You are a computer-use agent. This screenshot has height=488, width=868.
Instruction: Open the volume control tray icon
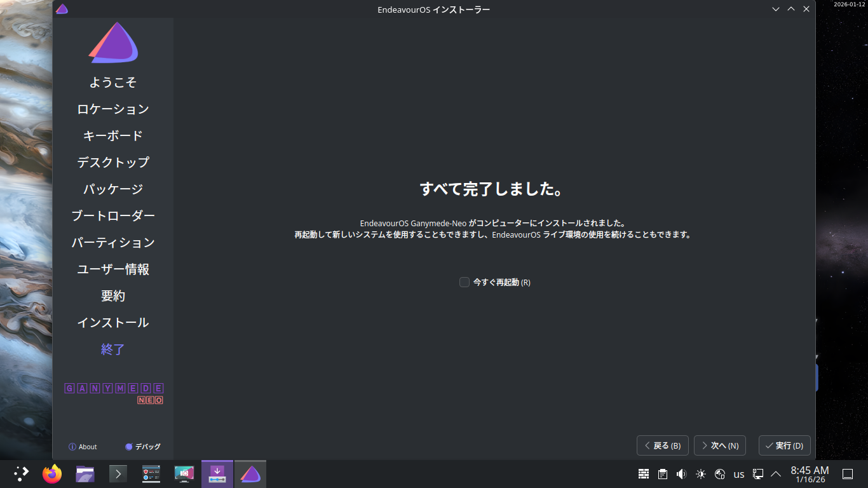coord(682,474)
